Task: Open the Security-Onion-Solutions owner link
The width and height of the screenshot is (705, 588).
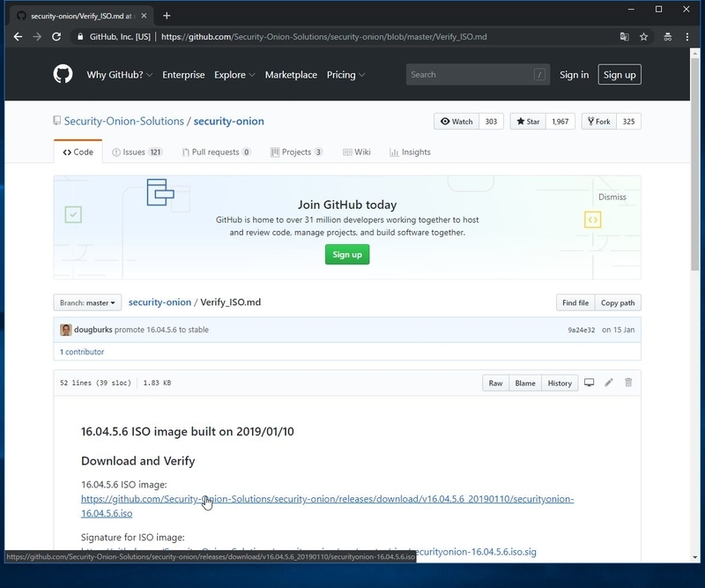Action: (x=124, y=121)
